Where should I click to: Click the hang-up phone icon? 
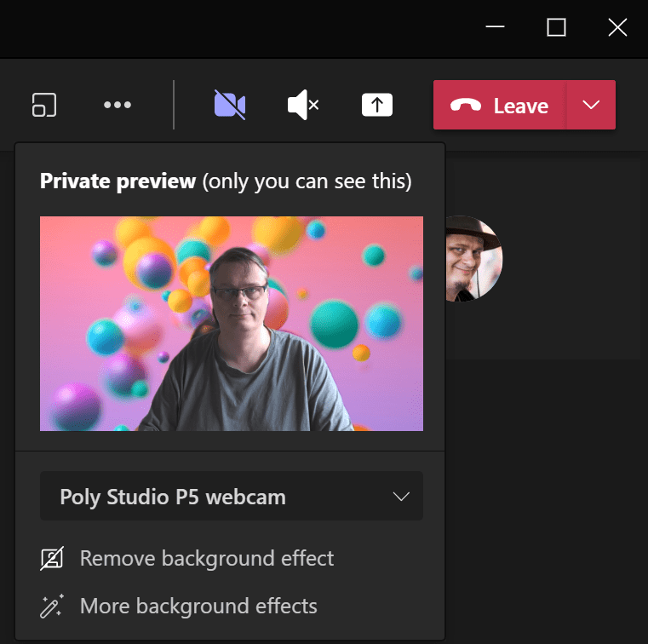tap(466, 106)
